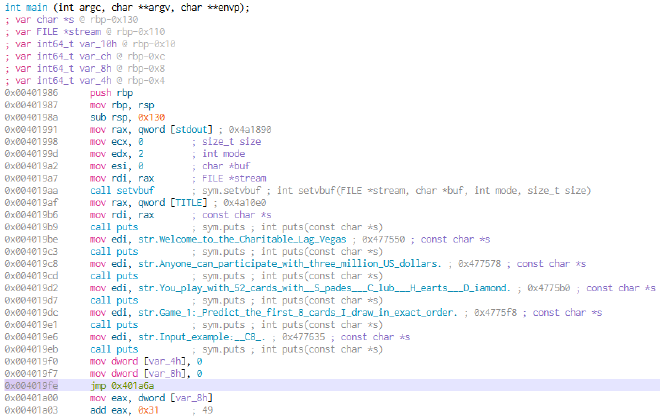This screenshot has height=418, width=660.
Task: Open str.Anyone_can_participate string reference
Action: (x=290, y=264)
